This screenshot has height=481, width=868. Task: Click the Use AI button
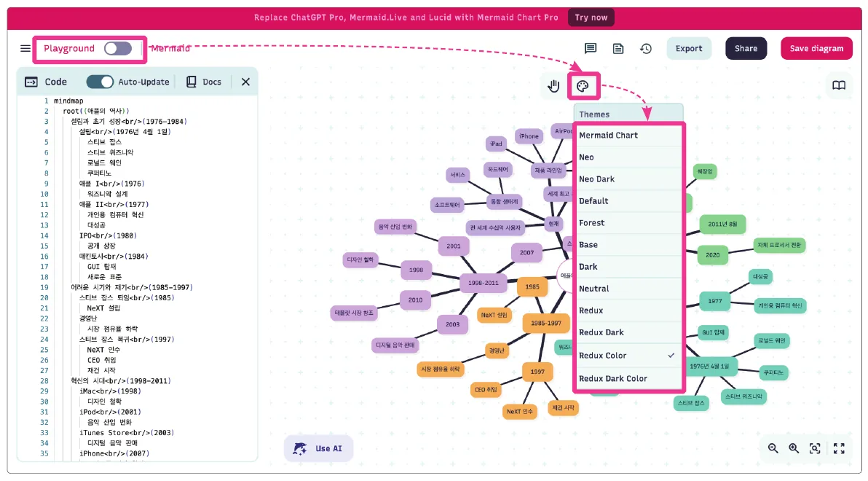coord(318,448)
